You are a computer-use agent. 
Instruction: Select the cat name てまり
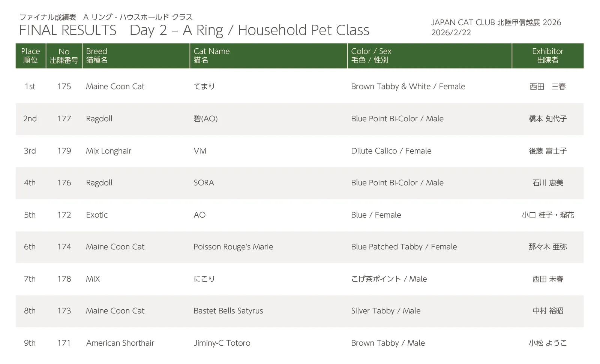coord(204,87)
